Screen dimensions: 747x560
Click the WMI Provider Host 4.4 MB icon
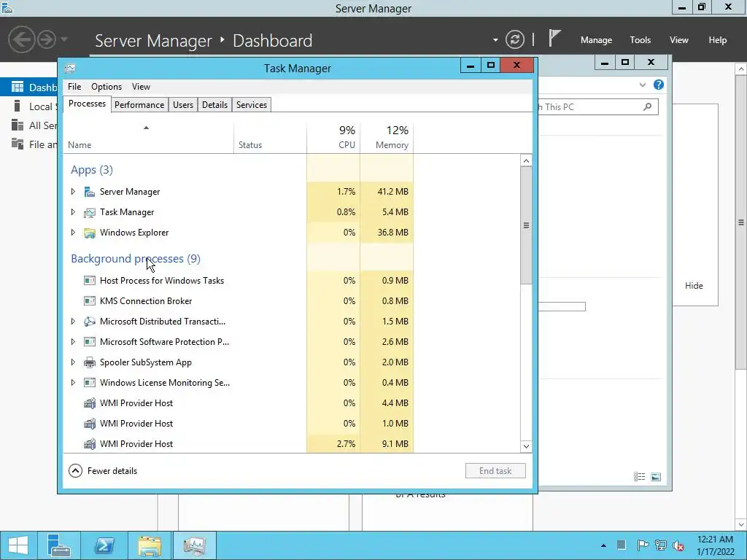click(x=90, y=403)
